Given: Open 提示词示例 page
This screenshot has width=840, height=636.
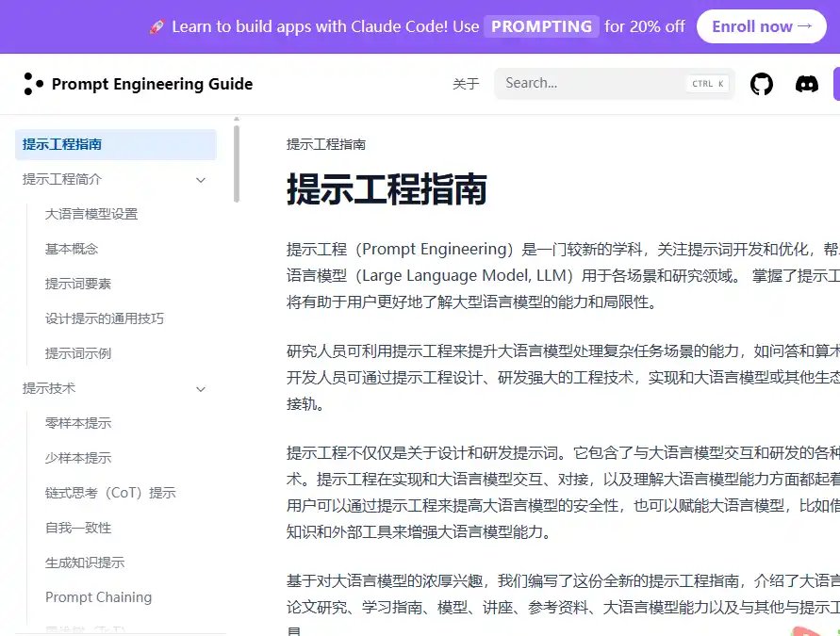Looking at the screenshot, I should point(78,353).
